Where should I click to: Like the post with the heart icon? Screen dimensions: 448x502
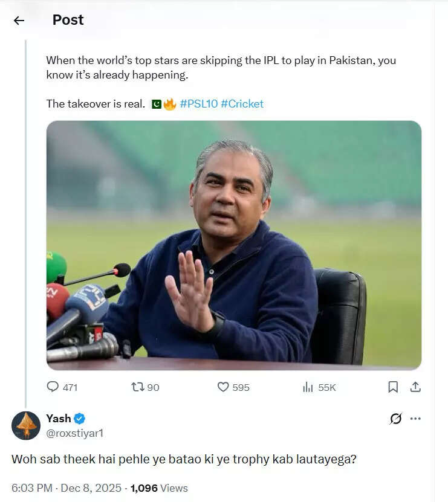tap(223, 387)
